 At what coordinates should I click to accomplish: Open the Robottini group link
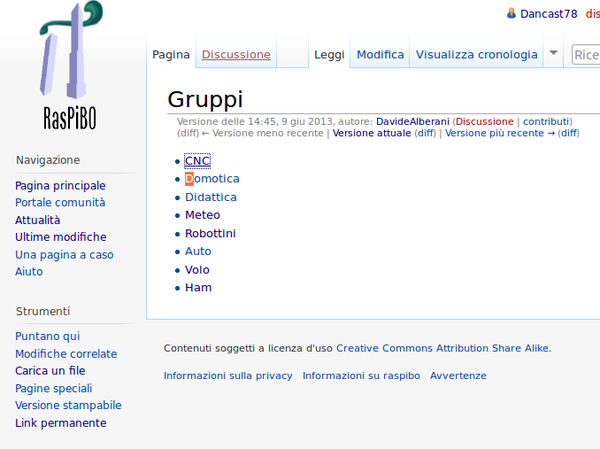point(210,233)
